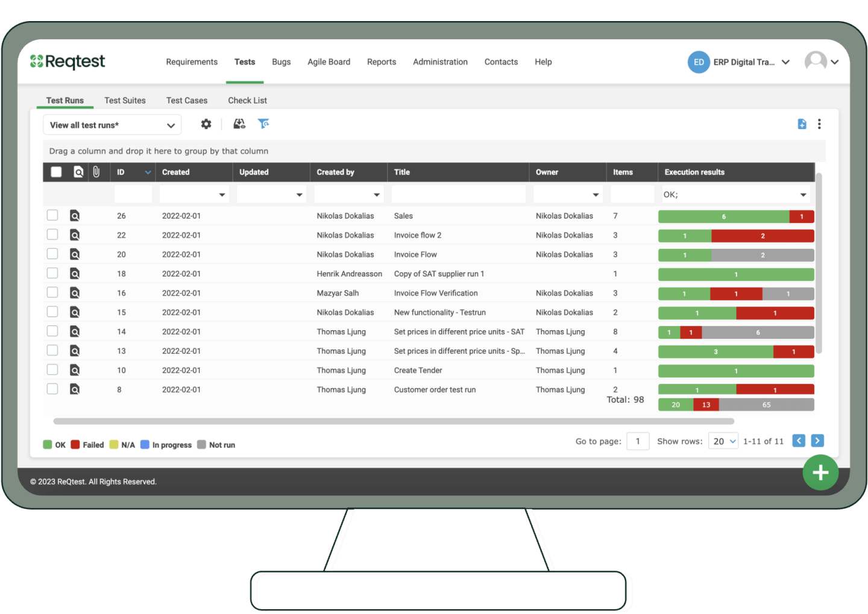Viewport: 868px width, 614px height.
Task: Click the paperclip attachment column icon
Action: pos(96,172)
